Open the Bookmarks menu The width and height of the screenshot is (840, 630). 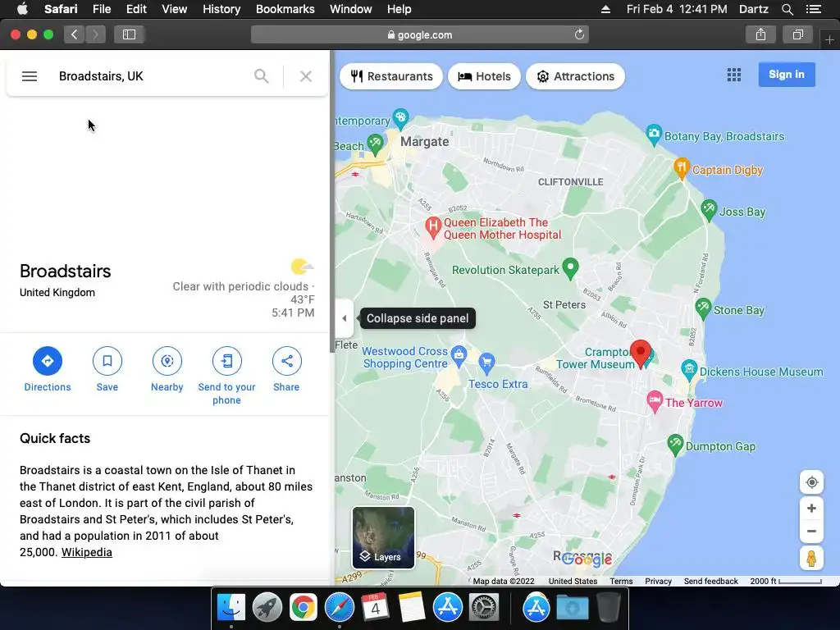pyautogui.click(x=285, y=9)
